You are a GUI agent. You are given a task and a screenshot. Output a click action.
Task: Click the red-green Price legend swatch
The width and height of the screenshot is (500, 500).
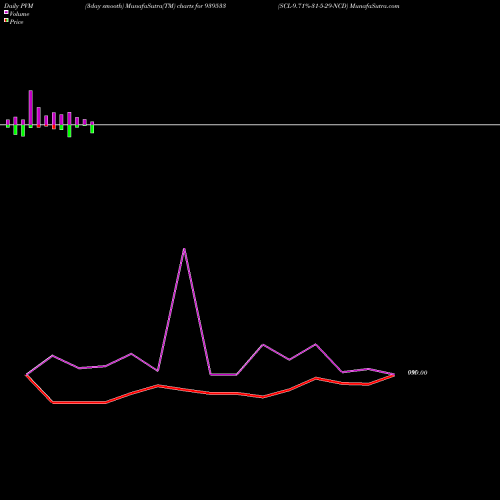coord(6,21)
